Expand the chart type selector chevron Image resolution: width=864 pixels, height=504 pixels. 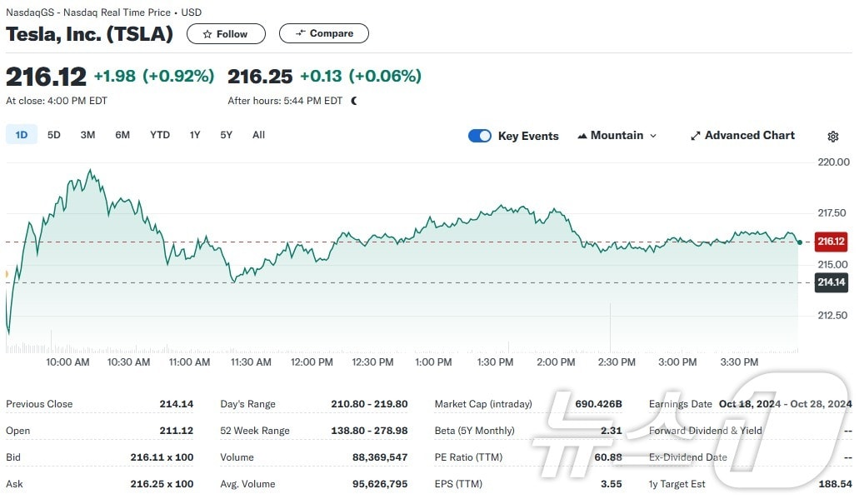point(653,136)
